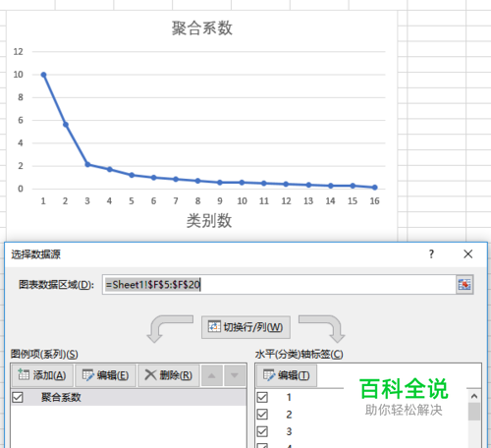Close the Select Data Source dialog
This screenshot has width=491, height=448.
tap(468, 253)
